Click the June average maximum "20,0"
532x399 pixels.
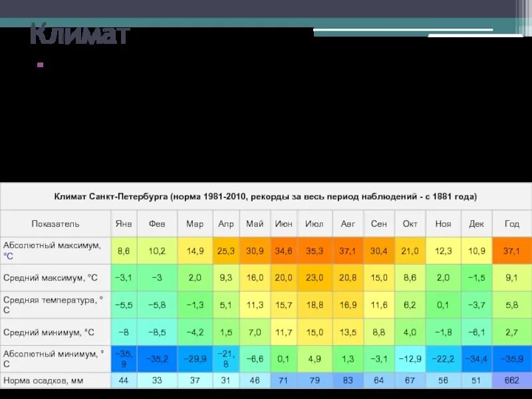tap(284, 278)
